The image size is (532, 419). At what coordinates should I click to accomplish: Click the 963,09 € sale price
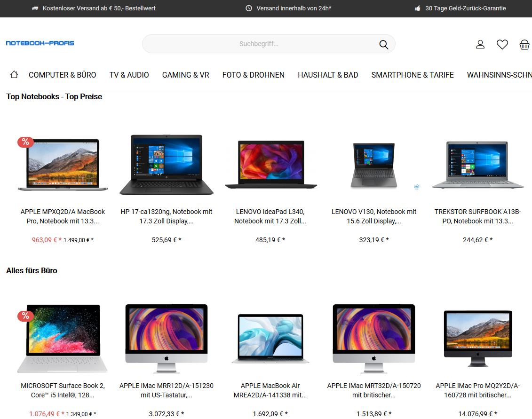47,240
